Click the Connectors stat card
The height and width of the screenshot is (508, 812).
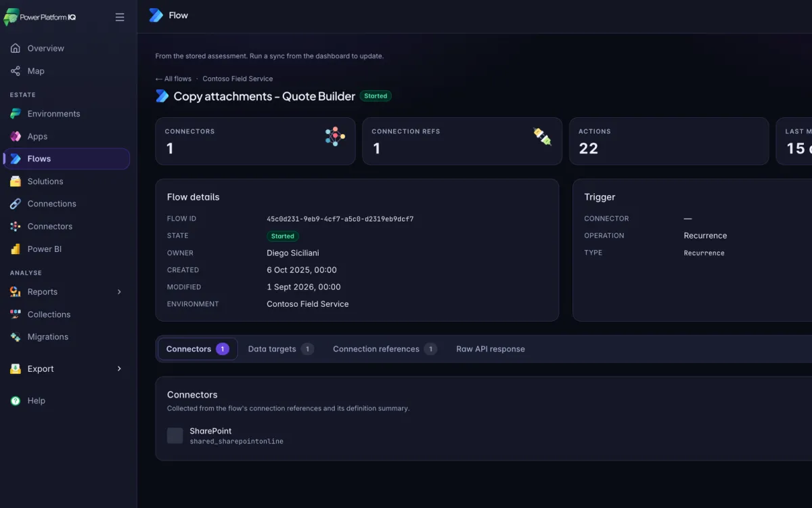[x=255, y=141]
